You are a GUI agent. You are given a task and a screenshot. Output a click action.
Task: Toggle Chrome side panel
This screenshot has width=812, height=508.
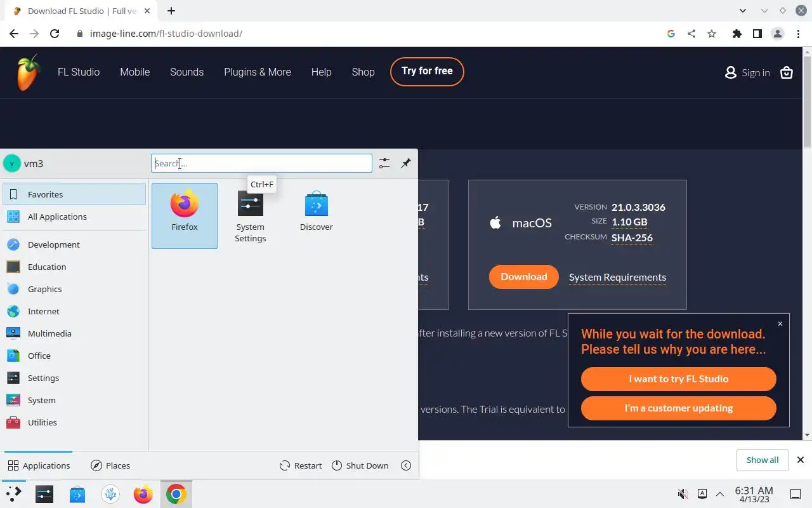(757, 34)
